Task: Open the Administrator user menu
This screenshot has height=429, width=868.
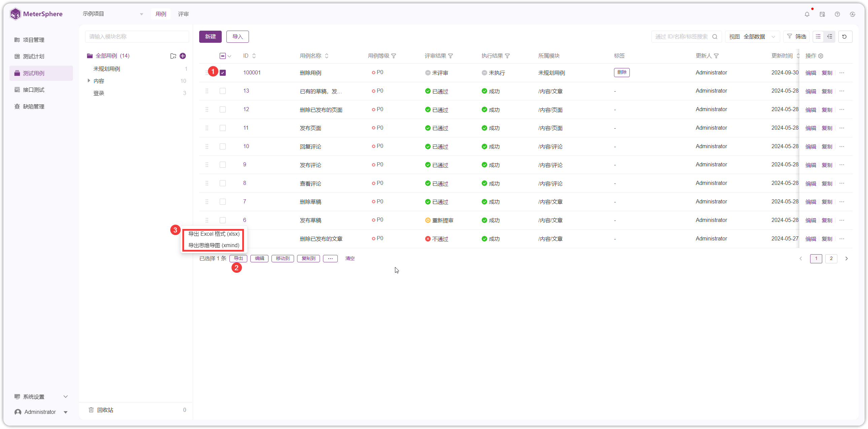Action: pyautogui.click(x=41, y=412)
